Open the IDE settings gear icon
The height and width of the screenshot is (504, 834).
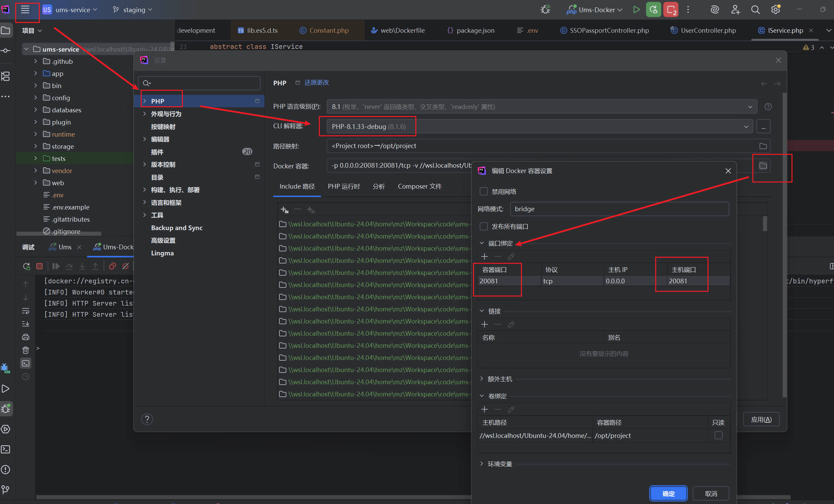click(775, 9)
